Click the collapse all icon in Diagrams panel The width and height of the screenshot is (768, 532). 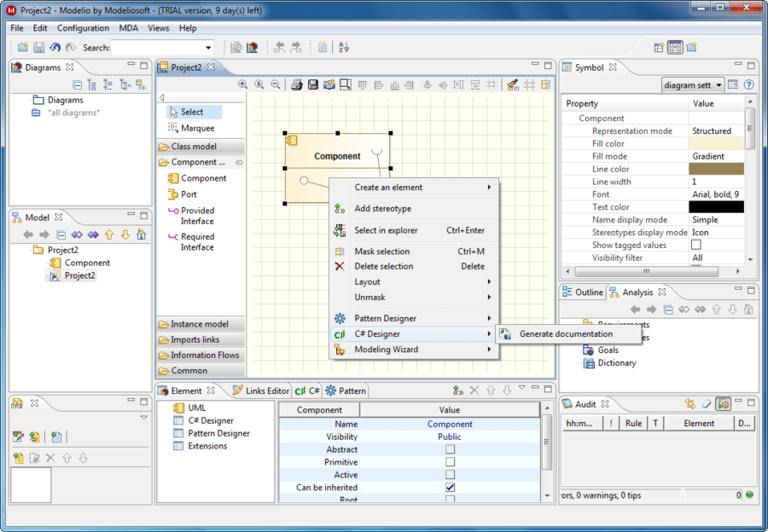(77, 84)
